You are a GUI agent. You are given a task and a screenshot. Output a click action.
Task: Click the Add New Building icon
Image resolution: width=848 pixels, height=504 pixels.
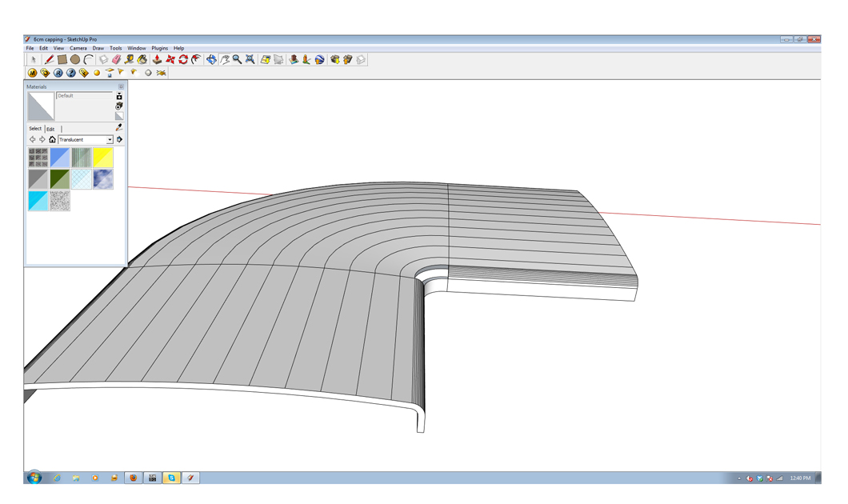294,59
